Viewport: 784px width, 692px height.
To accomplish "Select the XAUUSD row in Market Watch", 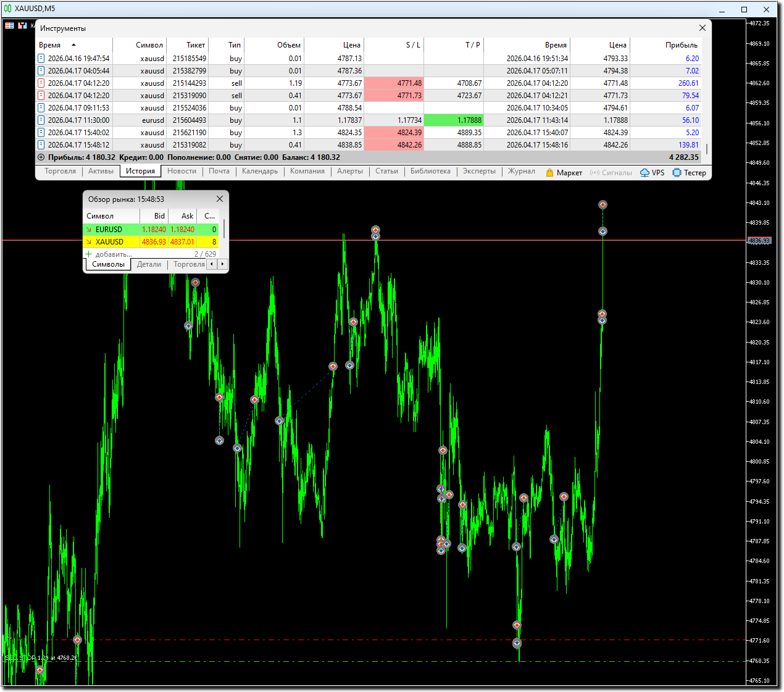I will pos(109,242).
